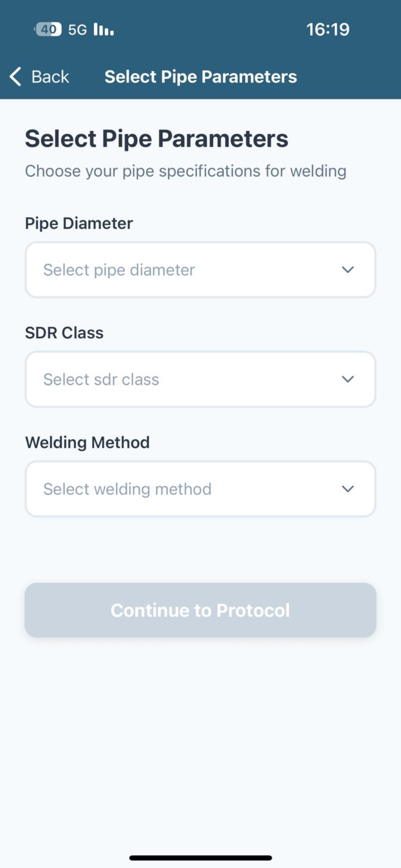Tap the cellular signal bars icon

coord(104,29)
